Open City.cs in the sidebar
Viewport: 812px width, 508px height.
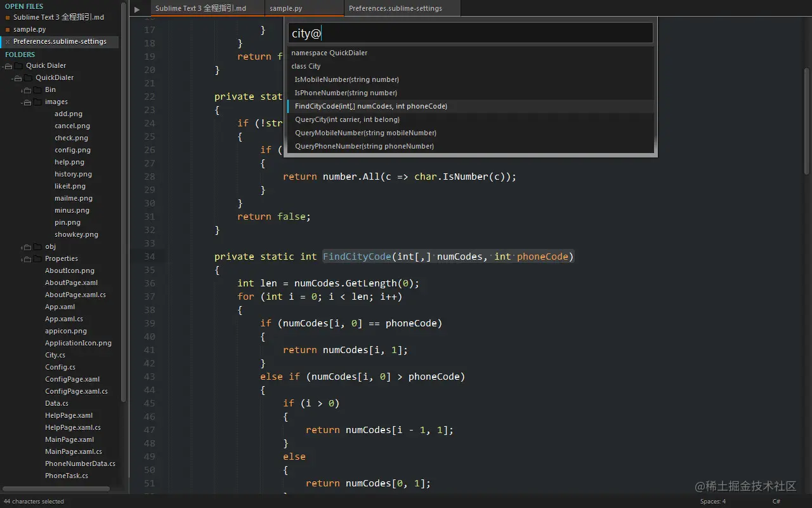[55, 355]
